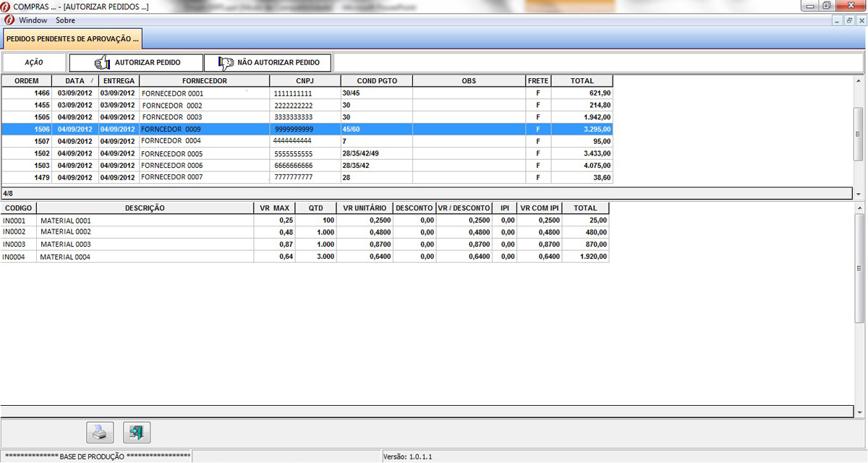The image size is (868, 463).
Task: Click Autorizar Pedido thumbs-up button
Action: [x=135, y=62]
